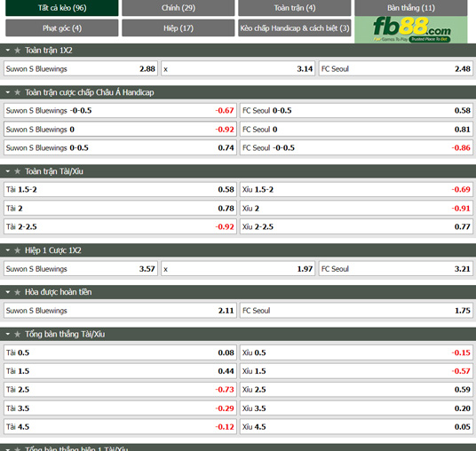Viewport: 476px width, 451px height.
Task: Bet Suwon S Bluewings at 2.88
Action: pyautogui.click(x=81, y=68)
